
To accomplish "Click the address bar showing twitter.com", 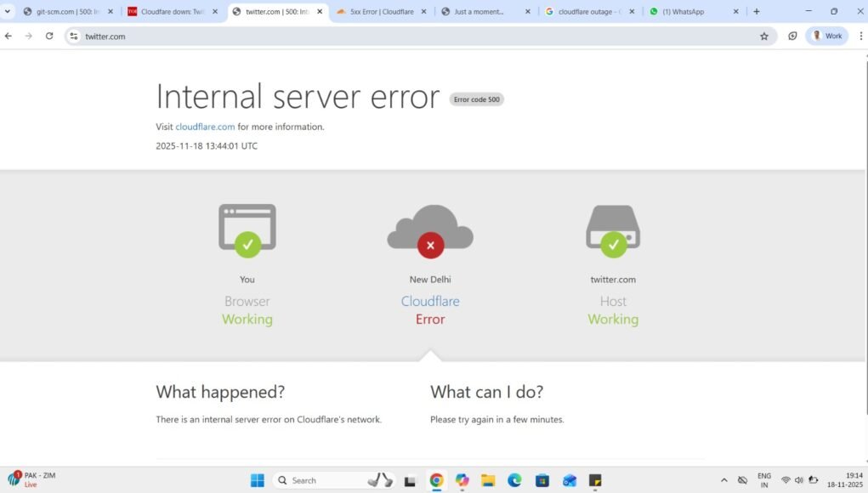I will point(408,37).
